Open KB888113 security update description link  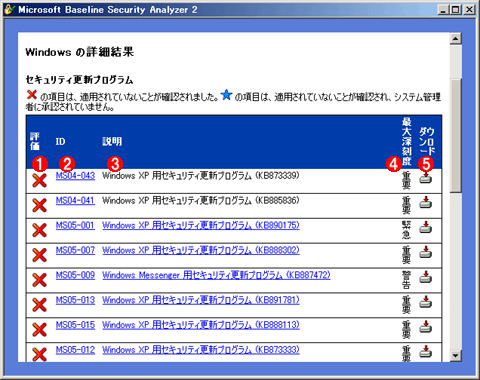(x=201, y=325)
